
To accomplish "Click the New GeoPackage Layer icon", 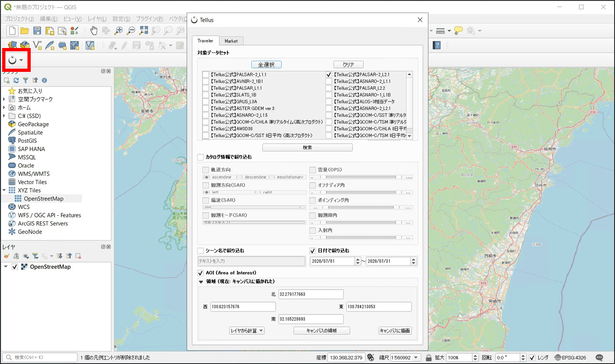I will (x=25, y=45).
